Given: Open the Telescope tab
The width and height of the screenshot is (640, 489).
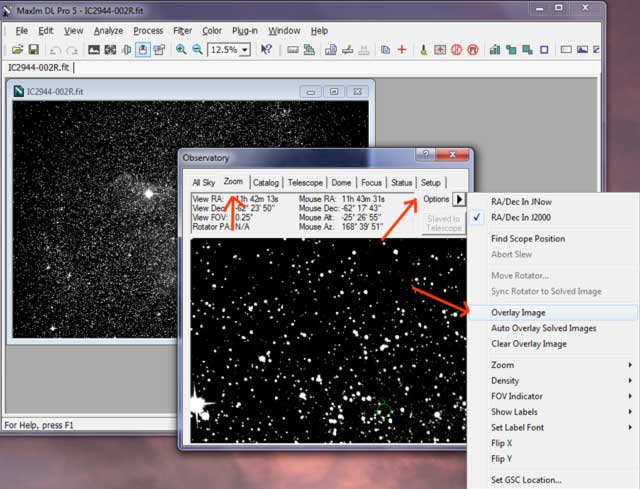Looking at the screenshot, I should (x=305, y=183).
